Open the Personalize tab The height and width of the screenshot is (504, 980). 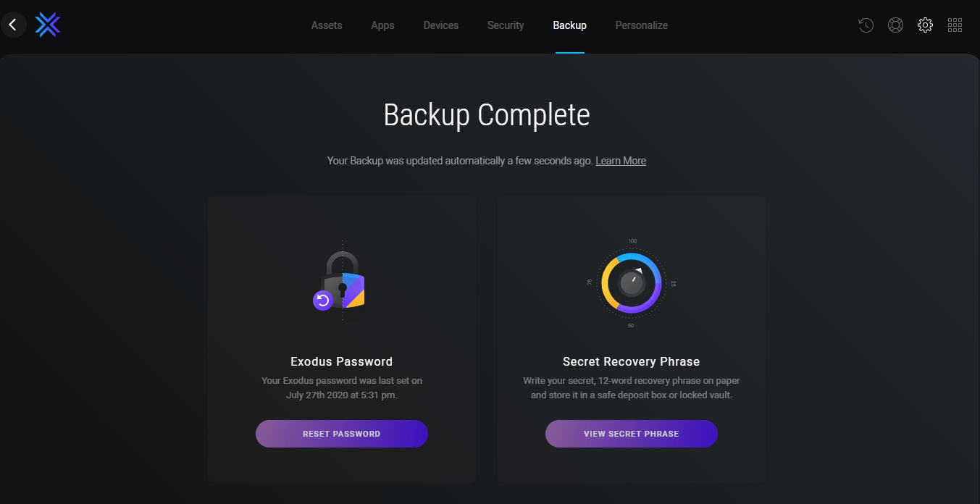pos(642,25)
